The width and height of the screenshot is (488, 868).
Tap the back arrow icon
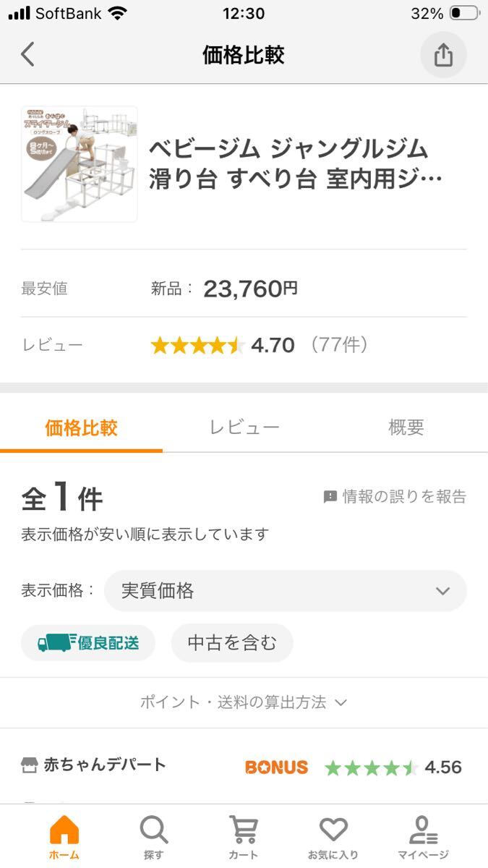pos(27,55)
